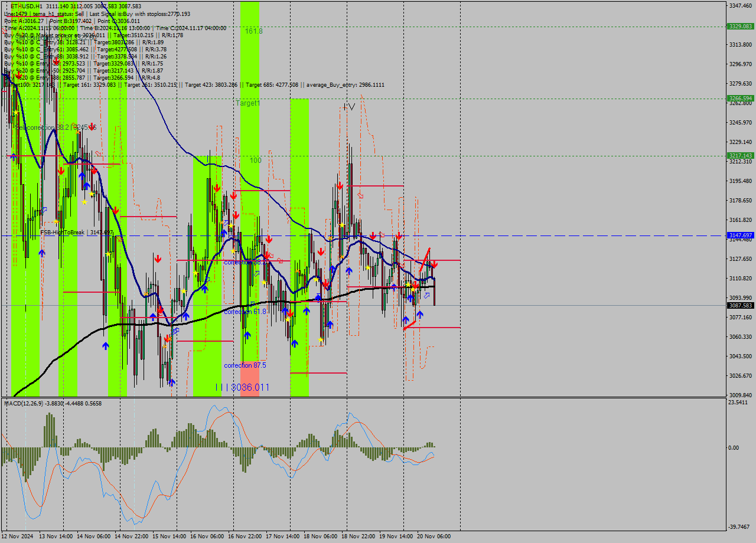756x543 pixels.
Task: Click the '15 Nov 14:00' time label
Action: pos(170,537)
